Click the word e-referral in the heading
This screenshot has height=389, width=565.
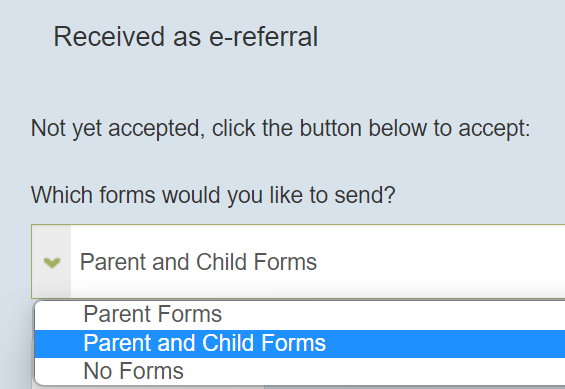pyautogui.click(x=263, y=37)
